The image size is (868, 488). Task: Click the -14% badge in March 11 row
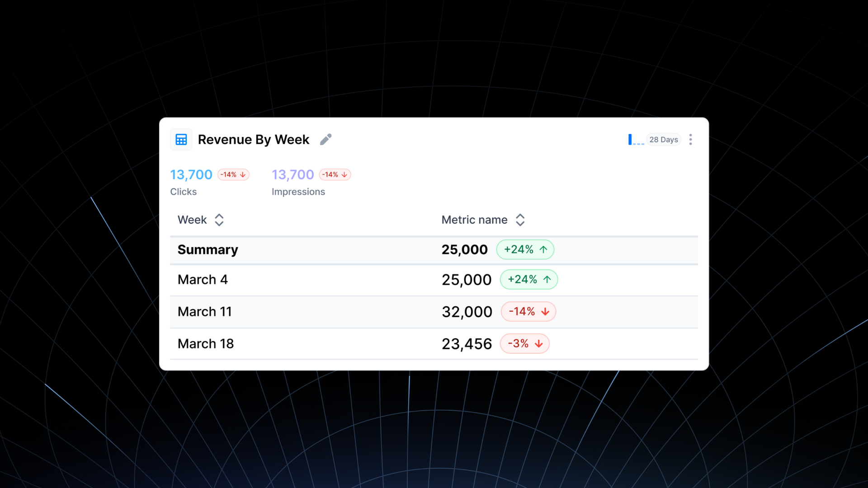click(528, 312)
